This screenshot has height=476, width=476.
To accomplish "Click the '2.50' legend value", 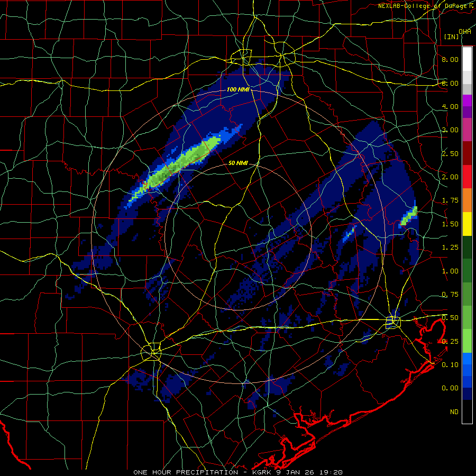I will (450, 153).
